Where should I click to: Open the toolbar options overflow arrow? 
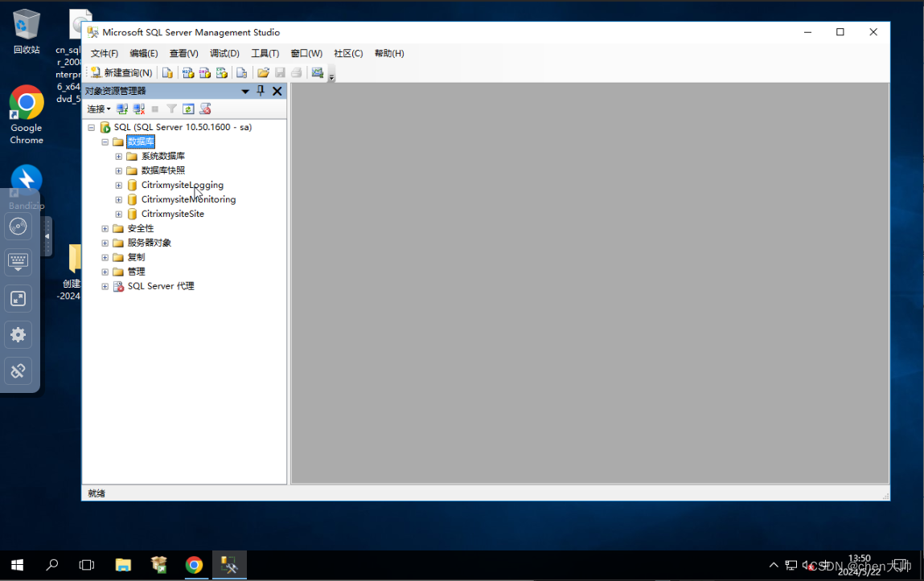click(x=332, y=76)
